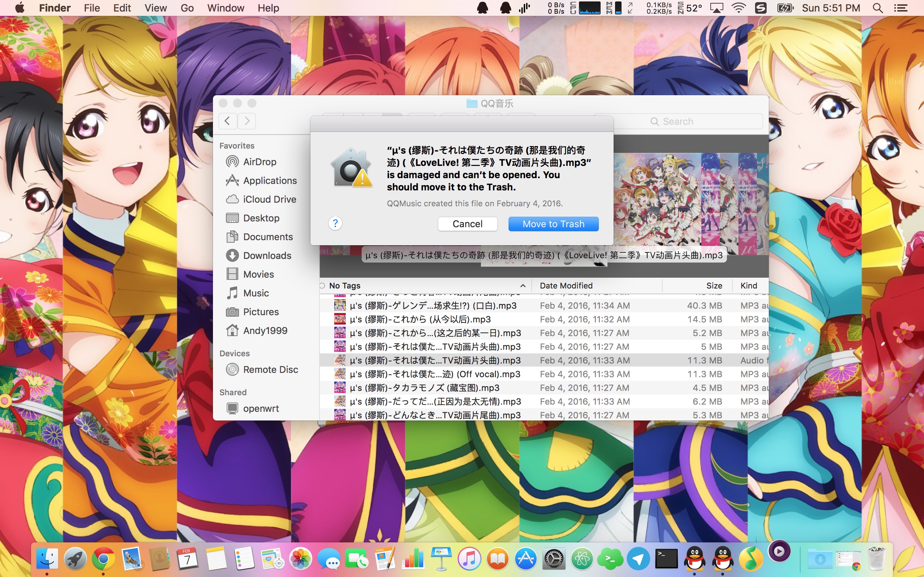Image resolution: width=924 pixels, height=577 pixels.
Task: Launch Google Chrome from the Dock
Action: coord(103,559)
